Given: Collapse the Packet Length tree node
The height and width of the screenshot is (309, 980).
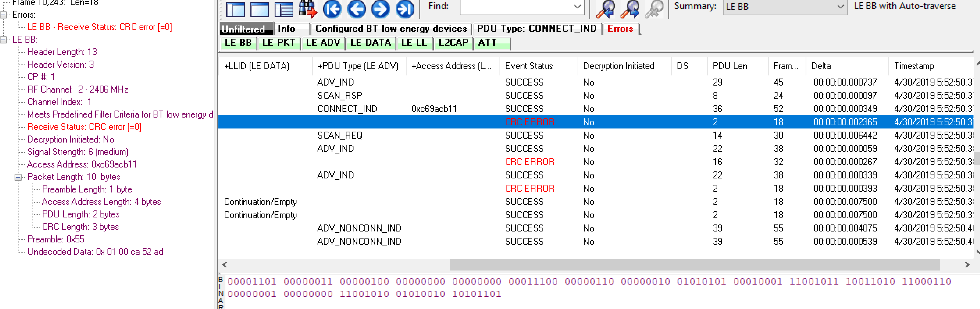Looking at the screenshot, I should tap(18, 177).
